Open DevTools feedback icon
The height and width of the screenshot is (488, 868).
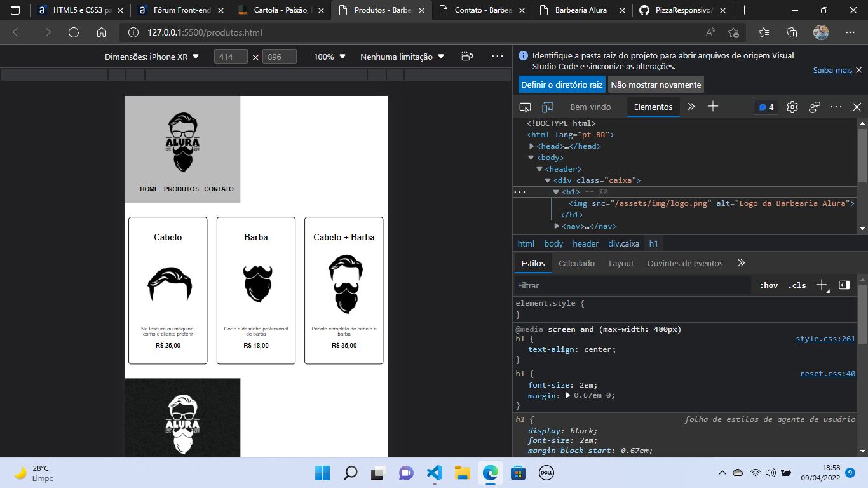pyautogui.click(x=815, y=107)
